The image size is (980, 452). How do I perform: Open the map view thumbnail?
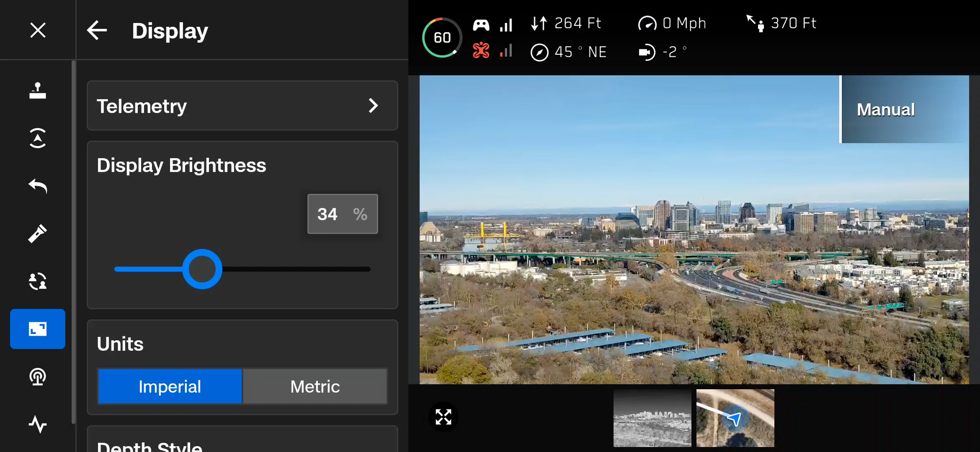[x=735, y=418]
